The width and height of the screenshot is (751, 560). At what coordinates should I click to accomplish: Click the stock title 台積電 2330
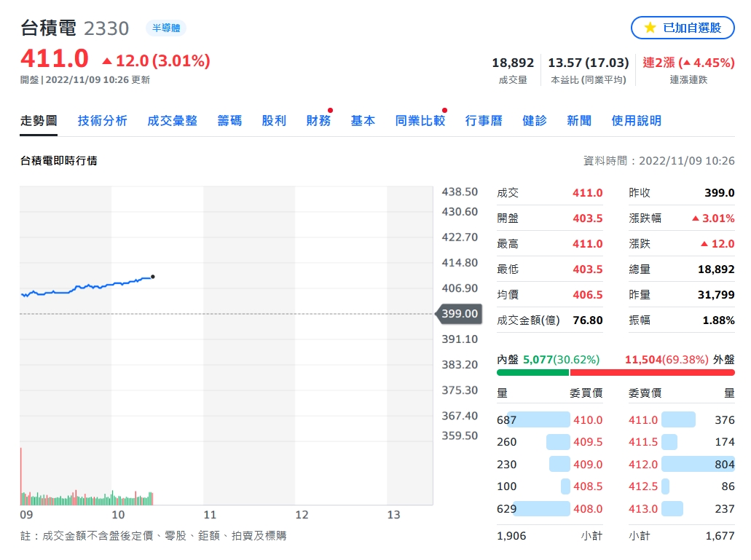(x=75, y=28)
